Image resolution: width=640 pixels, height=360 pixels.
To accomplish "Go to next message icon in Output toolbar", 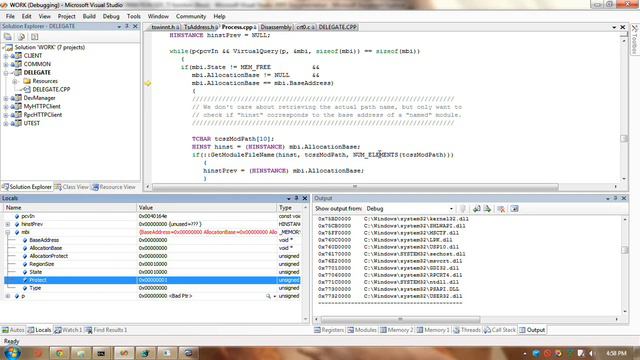I will coord(487,209).
